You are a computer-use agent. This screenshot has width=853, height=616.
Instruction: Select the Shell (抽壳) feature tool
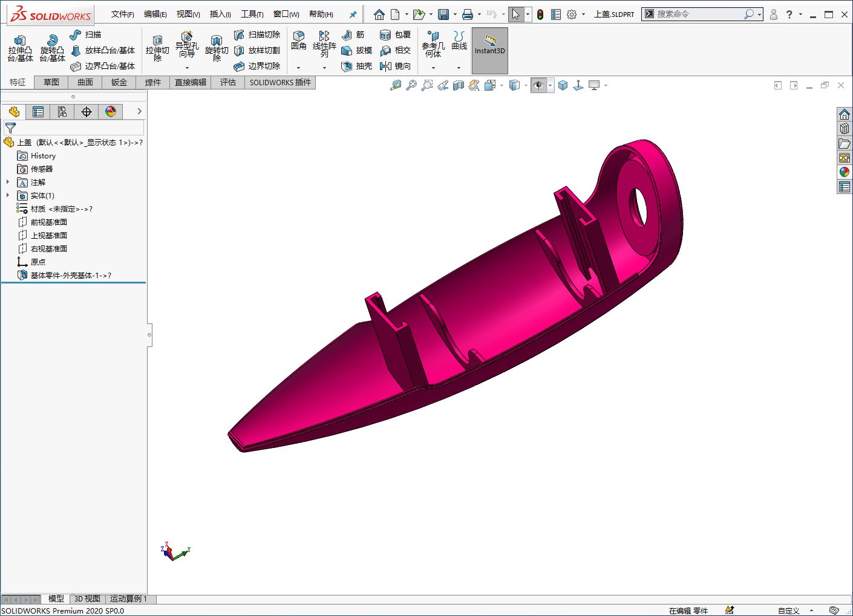(356, 66)
